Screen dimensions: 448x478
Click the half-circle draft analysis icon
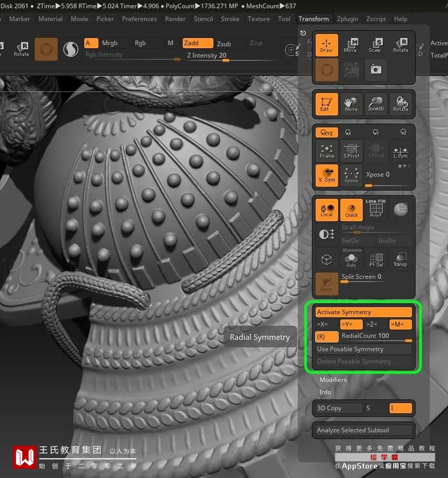coord(326,234)
